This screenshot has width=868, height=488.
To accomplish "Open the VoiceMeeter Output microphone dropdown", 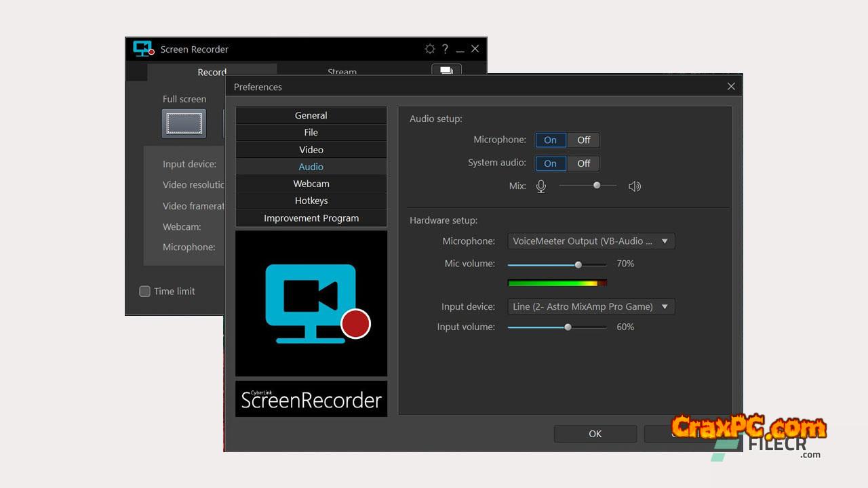I will pos(591,241).
